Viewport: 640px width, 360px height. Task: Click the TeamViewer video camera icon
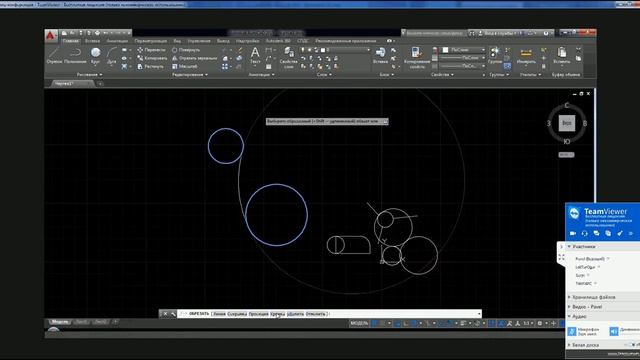(573, 233)
